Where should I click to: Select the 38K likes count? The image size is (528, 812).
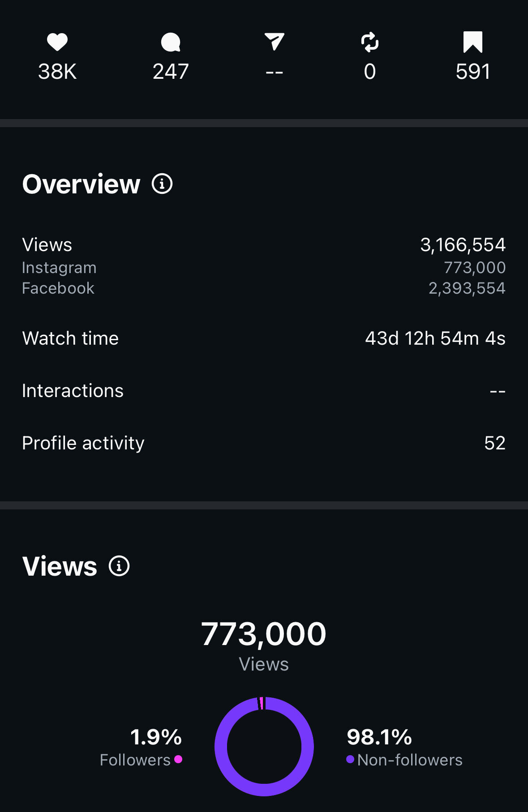(57, 72)
